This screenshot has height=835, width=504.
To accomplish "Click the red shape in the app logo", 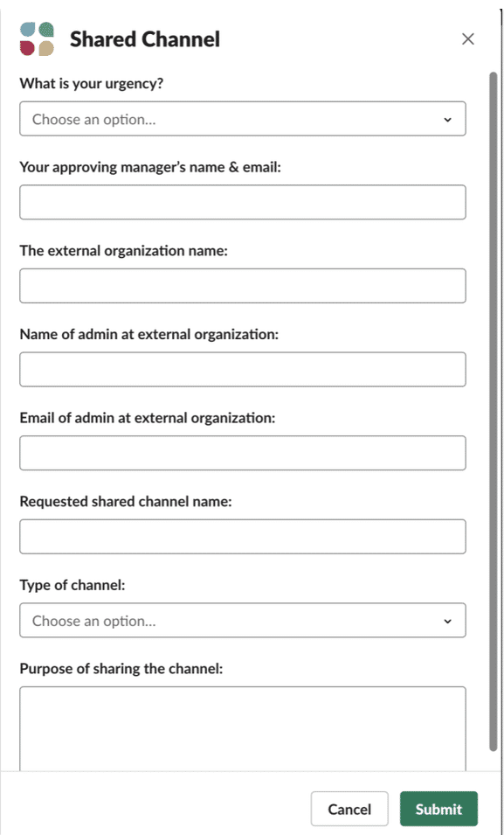I will tap(27, 48).
